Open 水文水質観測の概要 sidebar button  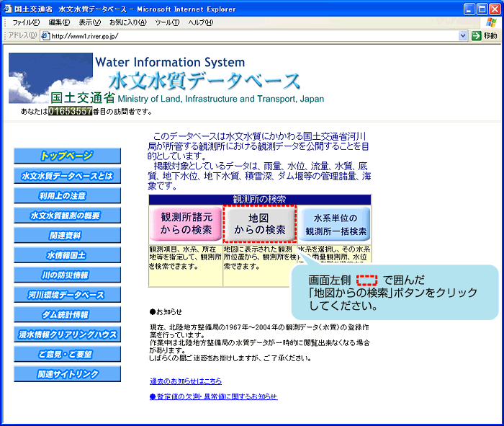[x=68, y=216]
